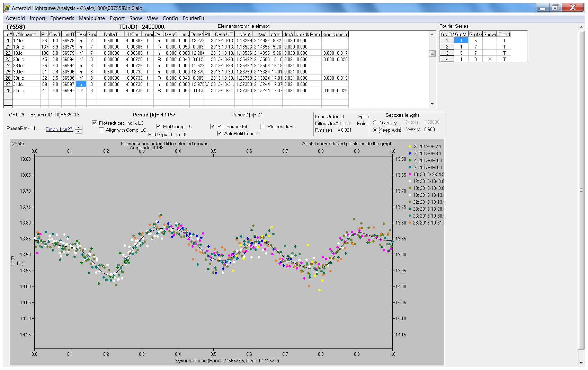Screen dimensions: 588x370
Task: Click the highlighted 'n' cell in row 27
Action: click(x=81, y=84)
